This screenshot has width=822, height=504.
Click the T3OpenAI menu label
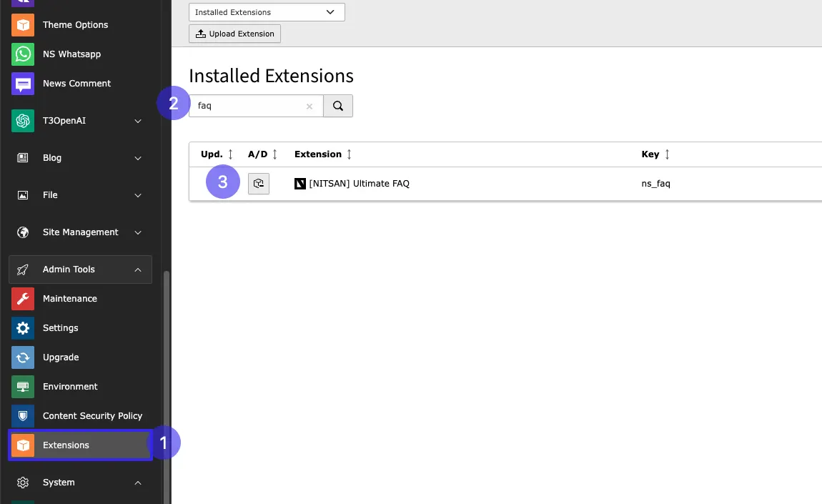click(64, 121)
